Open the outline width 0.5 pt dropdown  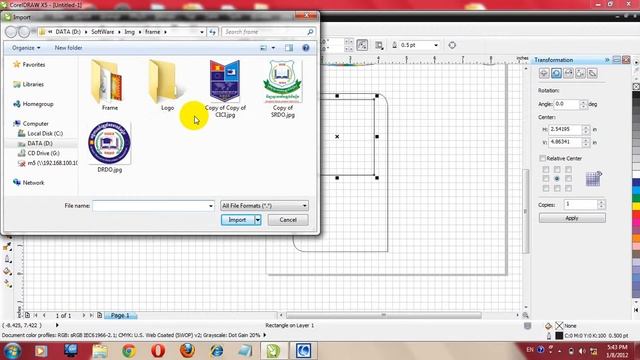coord(436,45)
